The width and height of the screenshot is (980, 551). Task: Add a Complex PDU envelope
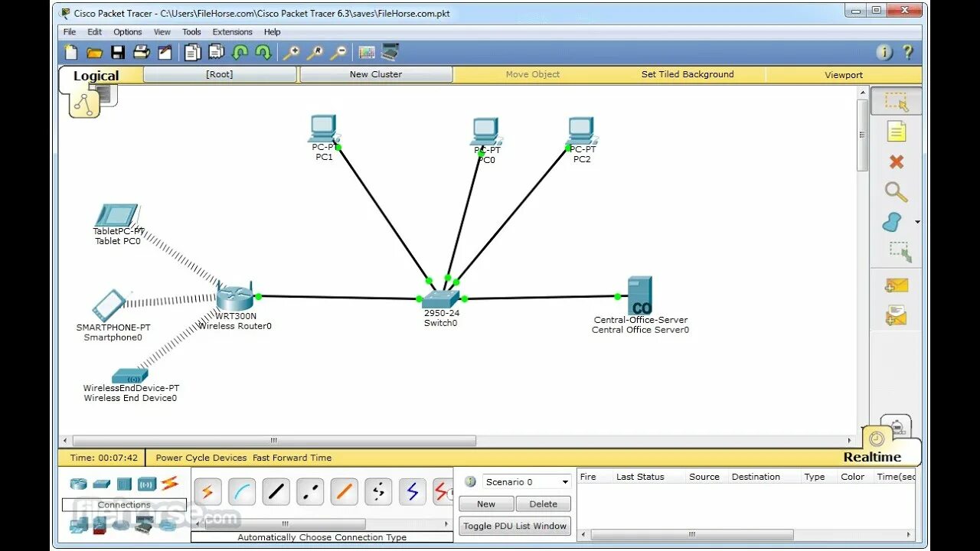coord(896,315)
